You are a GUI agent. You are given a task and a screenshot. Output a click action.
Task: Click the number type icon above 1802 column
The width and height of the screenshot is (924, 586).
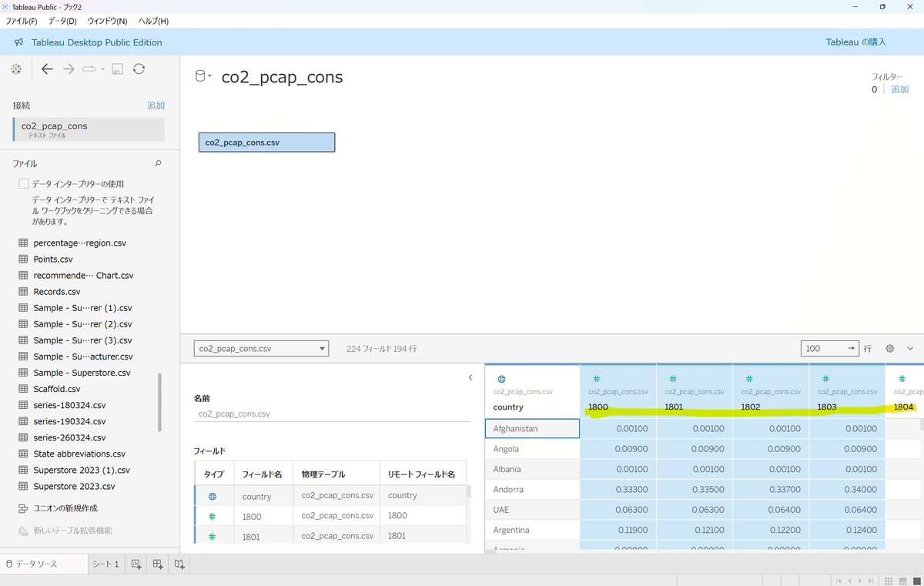click(x=749, y=379)
